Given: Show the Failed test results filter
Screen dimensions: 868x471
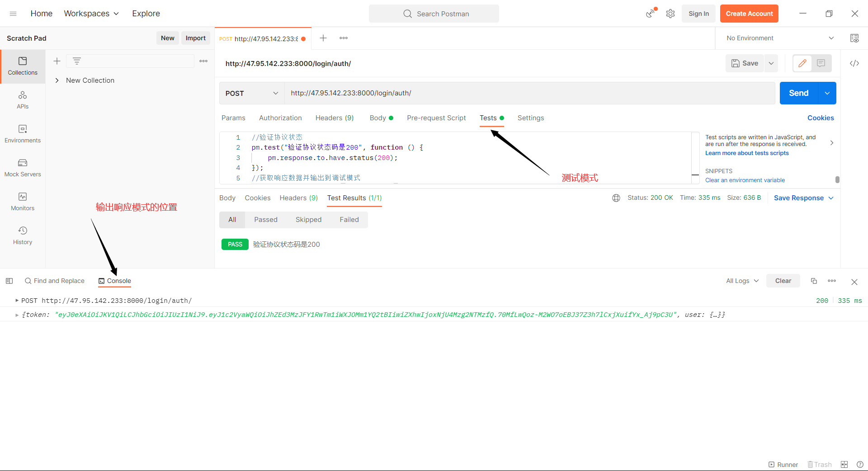Looking at the screenshot, I should tap(349, 220).
